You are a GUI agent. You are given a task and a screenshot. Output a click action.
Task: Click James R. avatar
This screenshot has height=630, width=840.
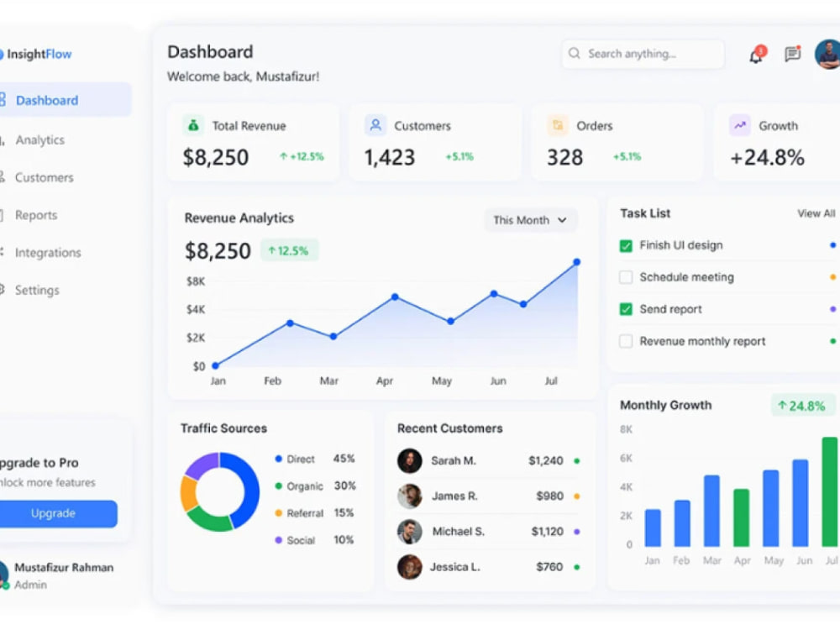pos(410,496)
